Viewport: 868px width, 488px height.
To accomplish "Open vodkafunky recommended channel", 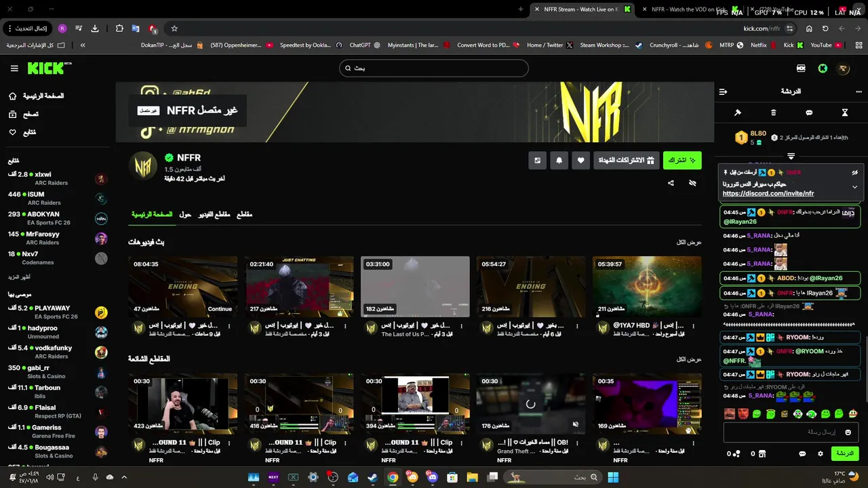I will [x=58, y=352].
